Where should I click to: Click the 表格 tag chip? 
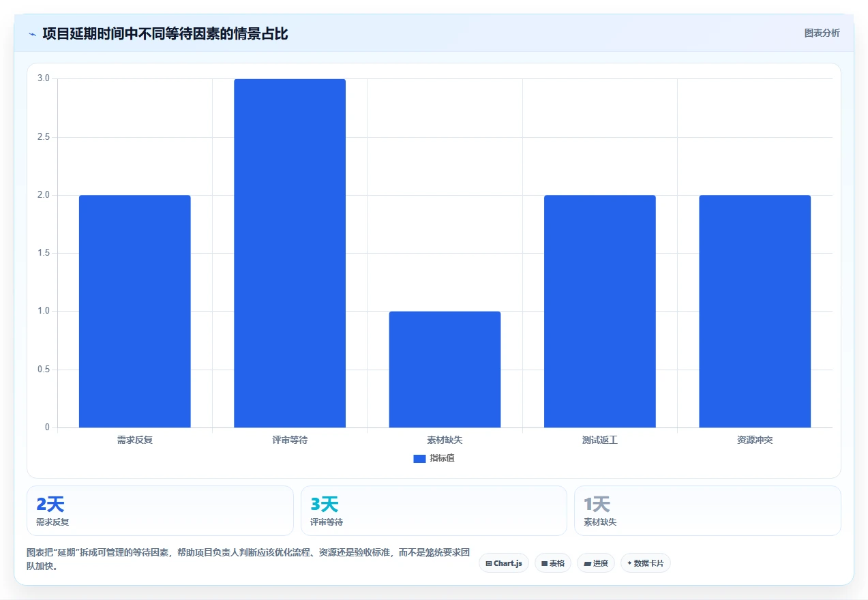point(553,563)
